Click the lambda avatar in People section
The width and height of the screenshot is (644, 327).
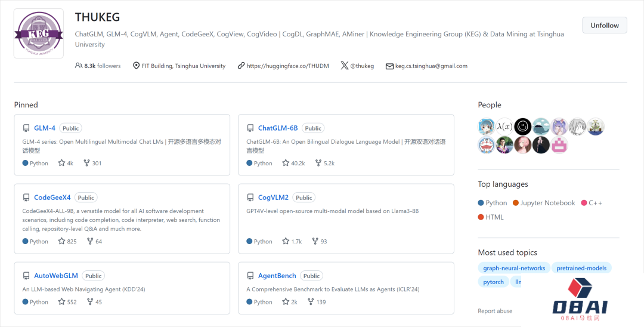click(x=504, y=127)
